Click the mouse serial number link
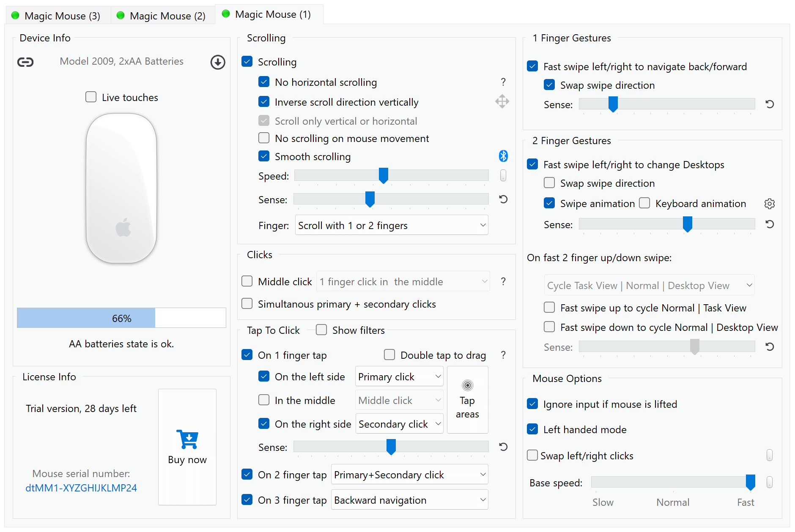795x532 pixels. coord(81,488)
